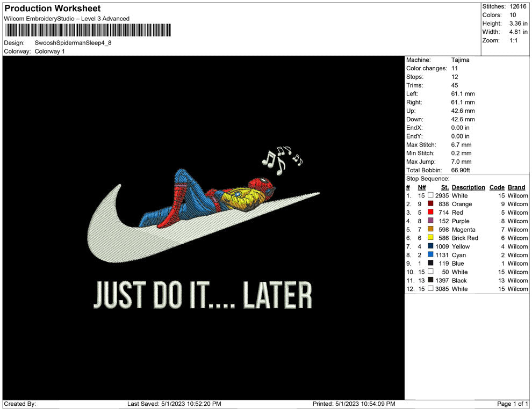Click the Zoom value 1:1
Viewport: 532px width, 409px height.
[514, 40]
